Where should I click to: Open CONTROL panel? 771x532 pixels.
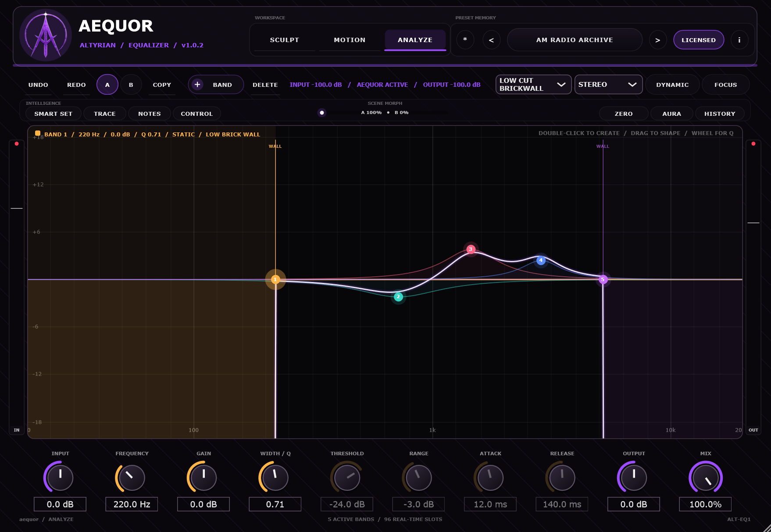[197, 114]
